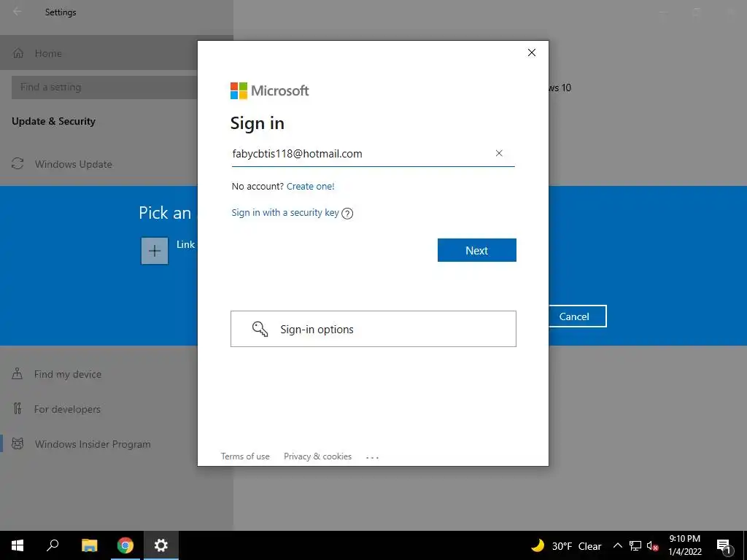The height and width of the screenshot is (560, 747).
Task: Click Update & Security heading
Action: pos(53,121)
